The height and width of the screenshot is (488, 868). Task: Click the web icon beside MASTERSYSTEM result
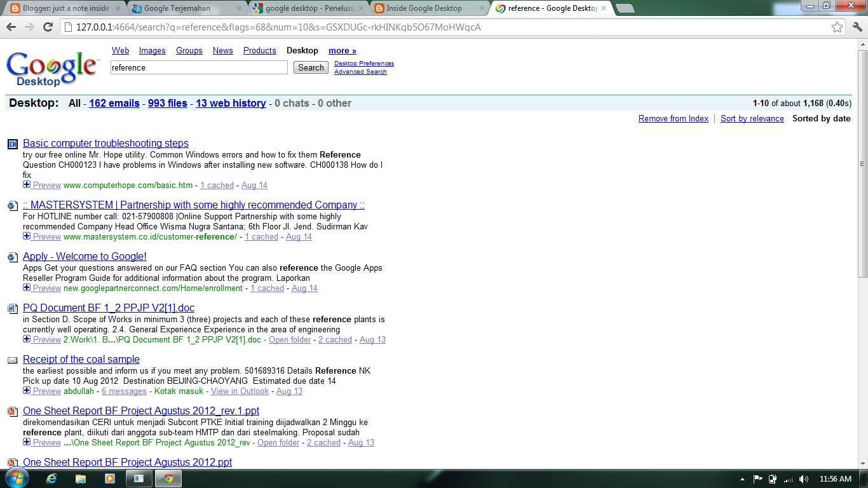coord(12,206)
